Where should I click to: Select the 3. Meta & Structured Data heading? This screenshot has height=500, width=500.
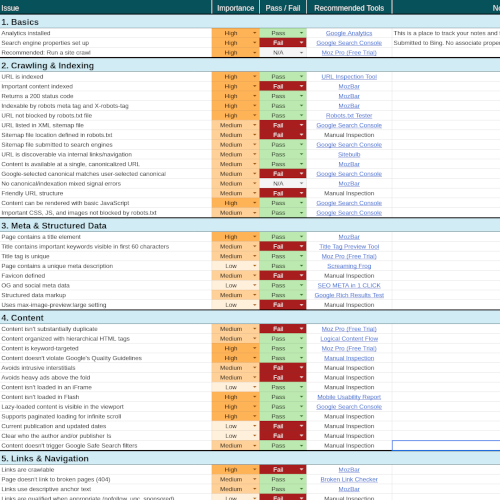54,226
